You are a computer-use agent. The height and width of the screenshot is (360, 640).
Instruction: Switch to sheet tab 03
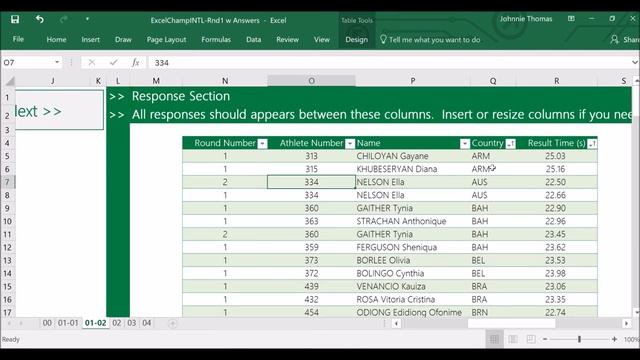(131, 323)
